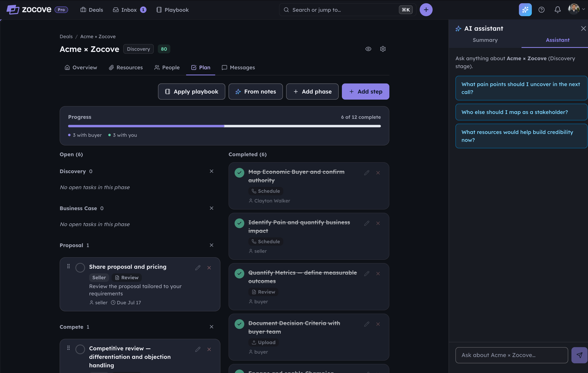Switch to People tab
Screen dimensions: 588x373
(167, 68)
